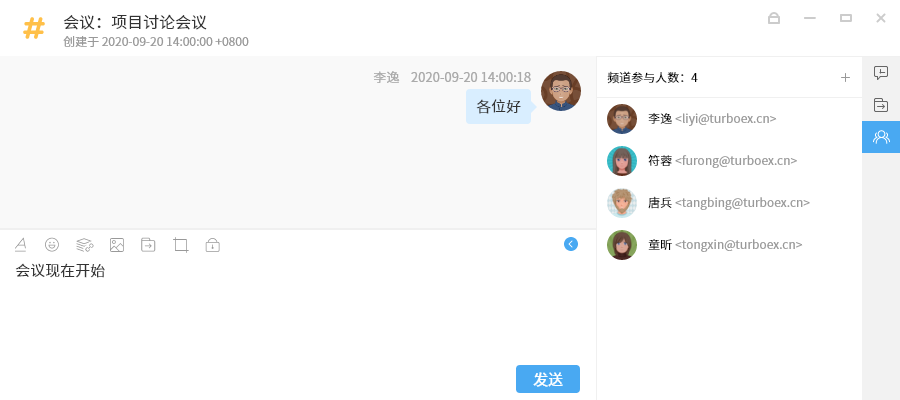Send the message with 发送 button

coord(548,379)
